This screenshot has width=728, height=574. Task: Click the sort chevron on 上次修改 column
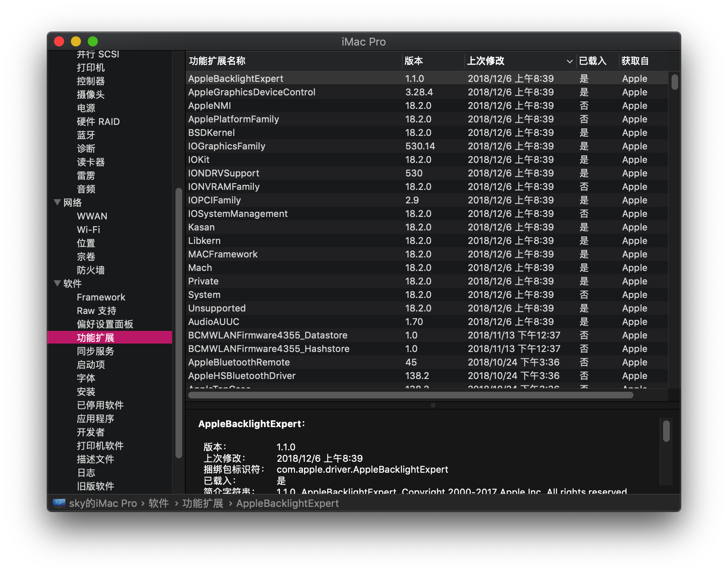click(569, 61)
